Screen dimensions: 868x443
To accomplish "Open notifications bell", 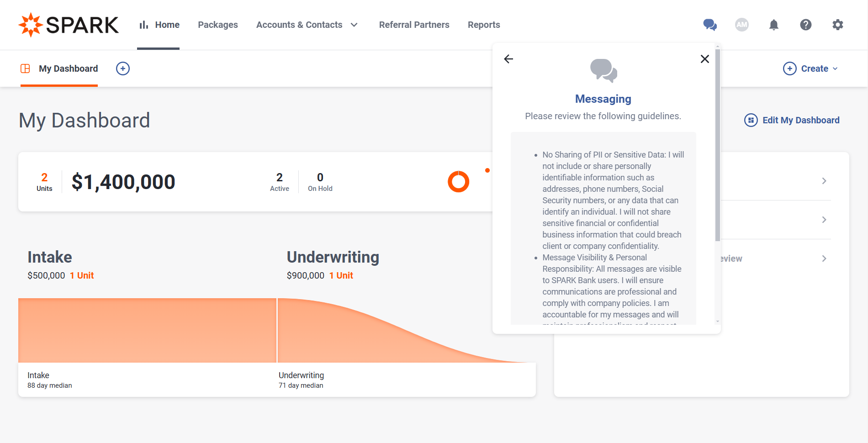I will [774, 25].
